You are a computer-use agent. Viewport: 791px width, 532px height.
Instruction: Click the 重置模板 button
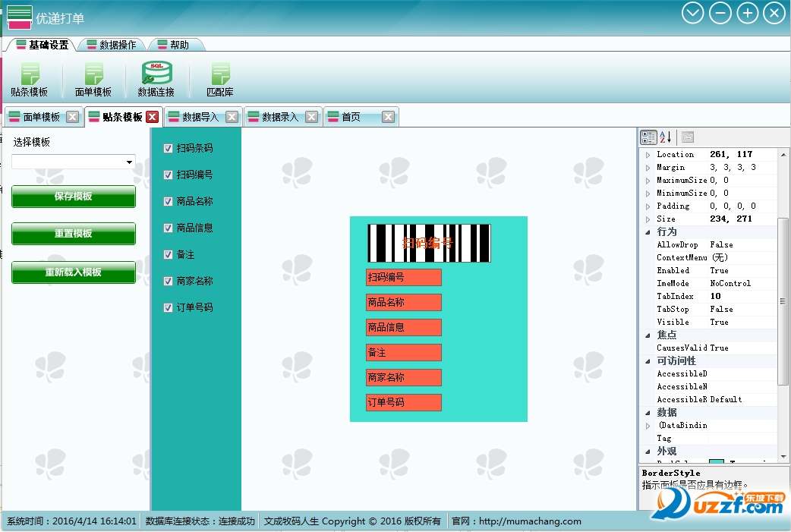(x=74, y=234)
